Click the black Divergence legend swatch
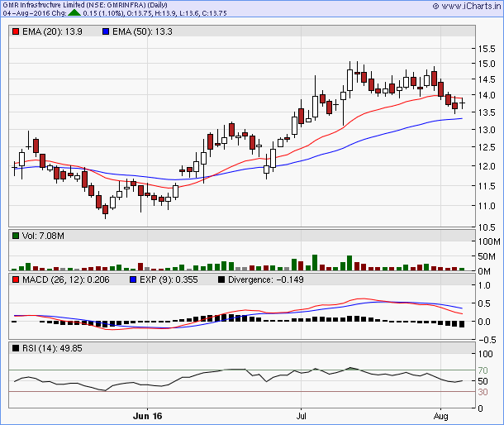This screenshot has height=425, width=504. pos(221,279)
